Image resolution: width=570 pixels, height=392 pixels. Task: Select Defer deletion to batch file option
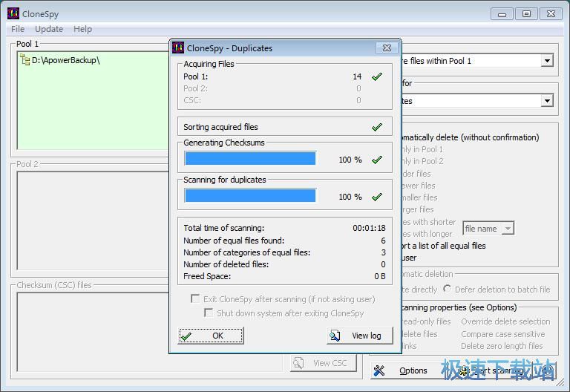(x=447, y=289)
